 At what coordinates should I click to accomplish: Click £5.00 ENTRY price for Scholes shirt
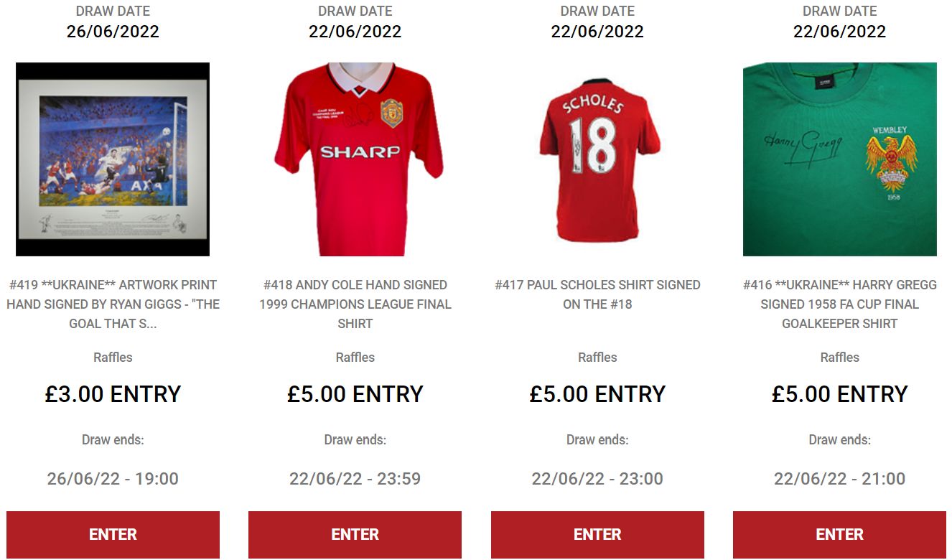(x=597, y=394)
